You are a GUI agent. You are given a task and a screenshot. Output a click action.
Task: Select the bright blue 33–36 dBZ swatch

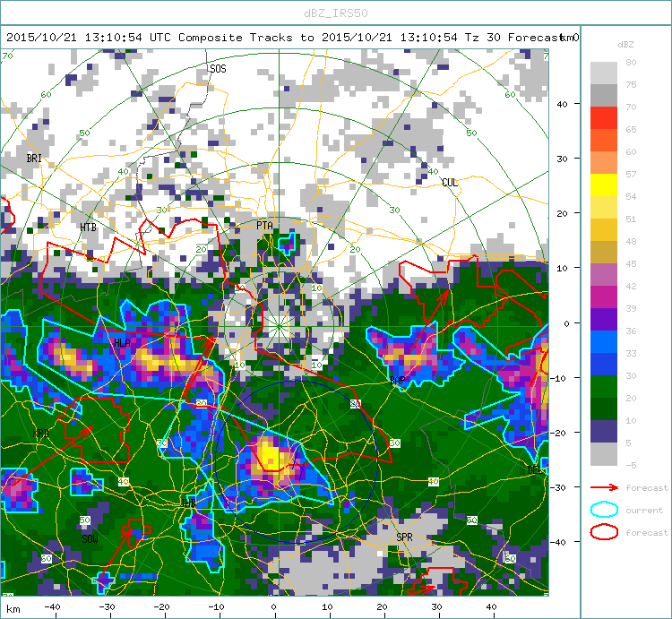(603, 342)
